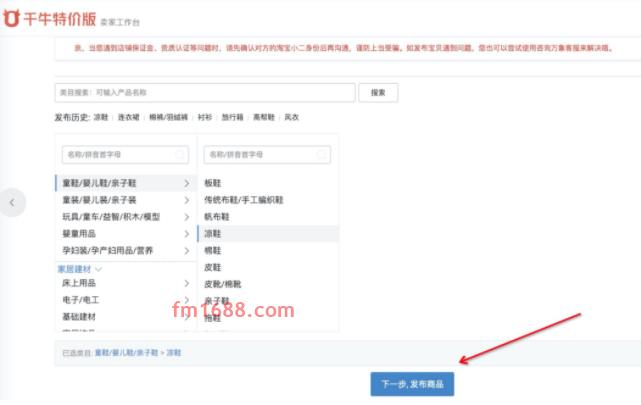Choose 棉裤/羽绒裤 from the publish history
Viewport: 641px width, 405px height.
click(168, 117)
